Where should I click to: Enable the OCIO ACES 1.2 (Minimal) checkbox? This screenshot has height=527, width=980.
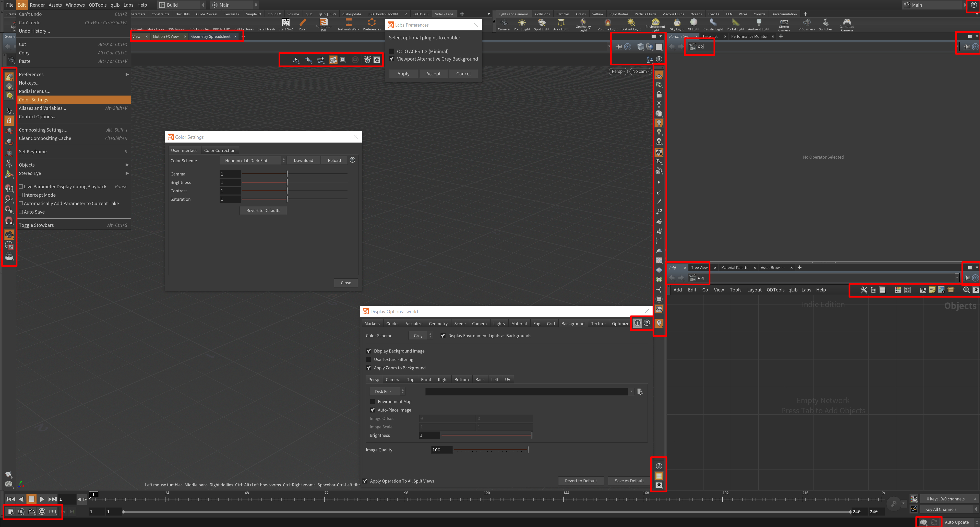click(x=391, y=51)
